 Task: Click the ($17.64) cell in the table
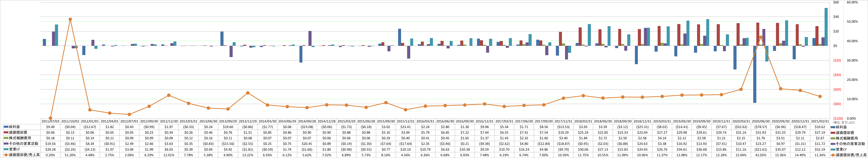(x=406, y=144)
